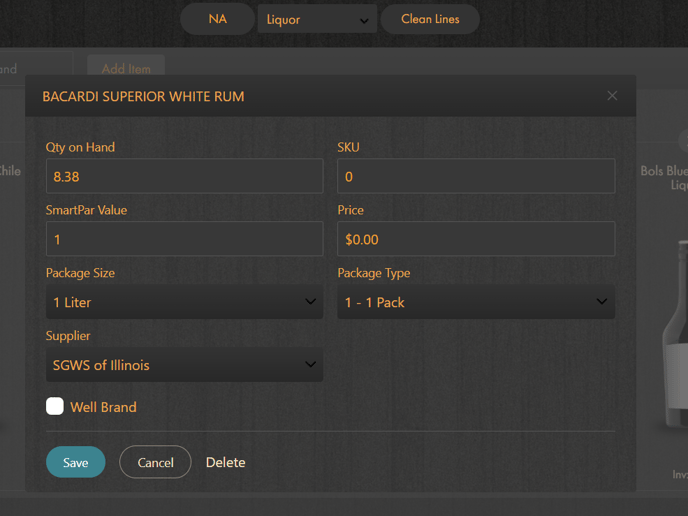This screenshot has height=516, width=688.
Task: Focus the Qty on Hand field
Action: [x=184, y=176]
